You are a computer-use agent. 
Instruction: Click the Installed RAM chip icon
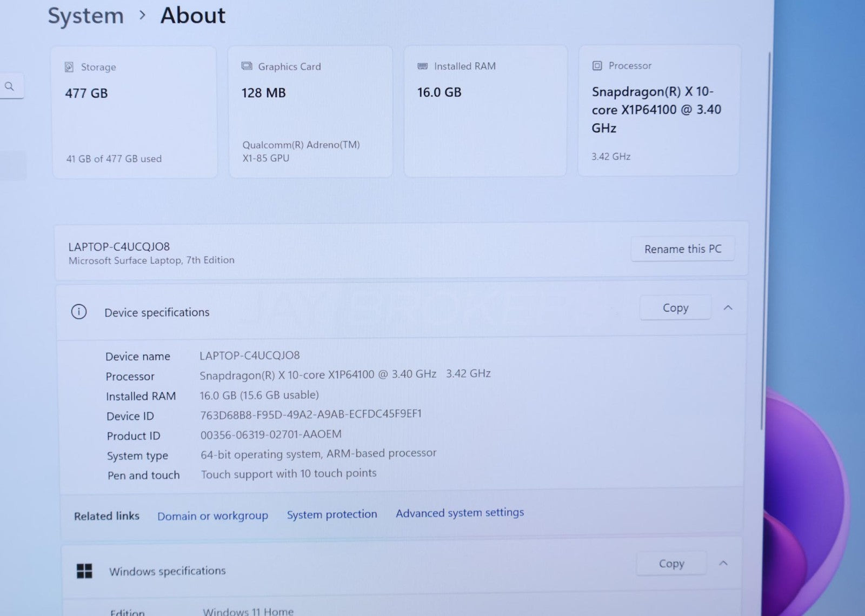pos(423,66)
